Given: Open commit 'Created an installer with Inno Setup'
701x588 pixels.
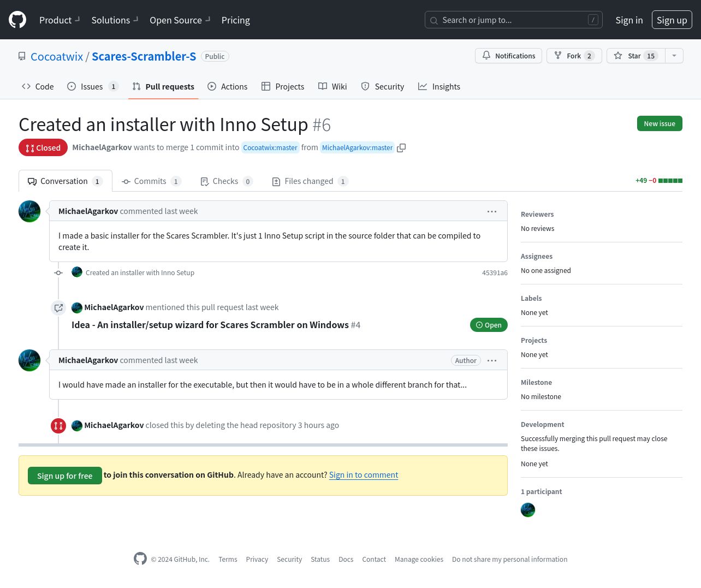Looking at the screenshot, I should coord(140,273).
